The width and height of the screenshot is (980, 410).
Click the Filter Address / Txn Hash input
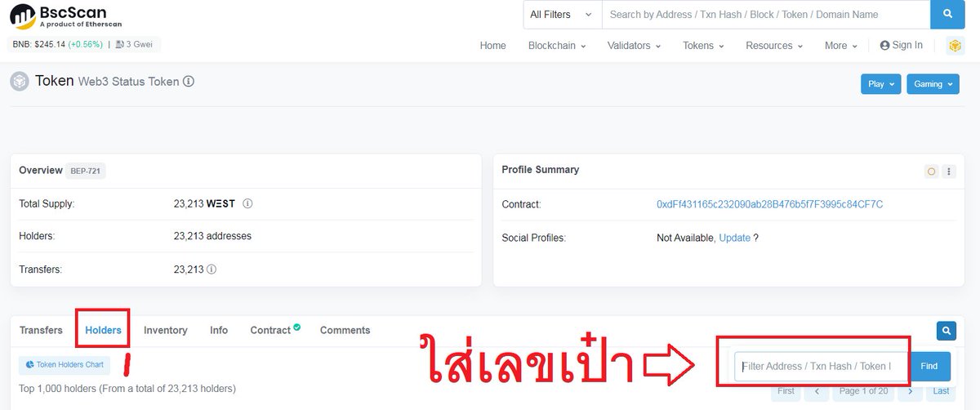[x=821, y=367]
